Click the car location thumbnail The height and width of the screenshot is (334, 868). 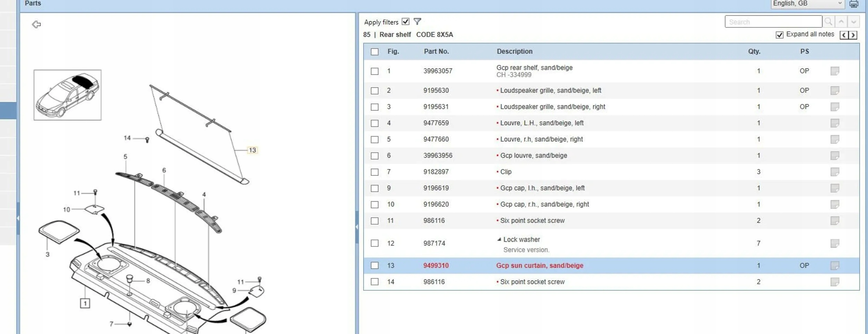pos(67,95)
